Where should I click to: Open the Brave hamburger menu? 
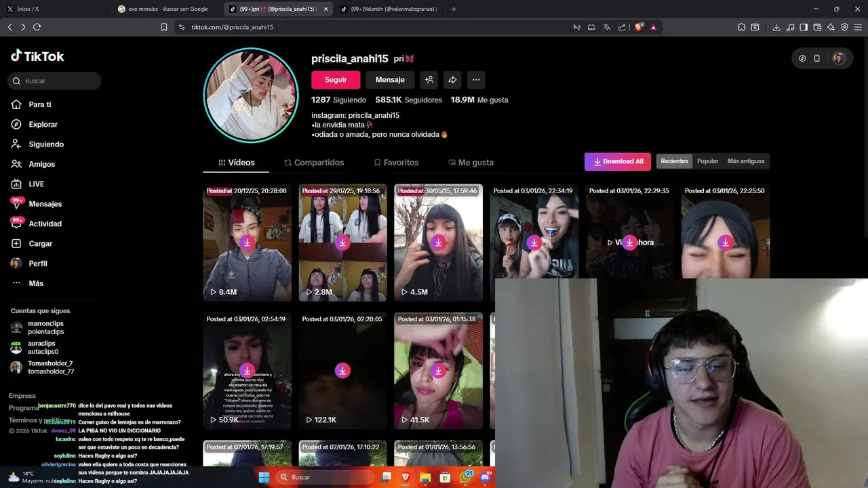point(858,27)
